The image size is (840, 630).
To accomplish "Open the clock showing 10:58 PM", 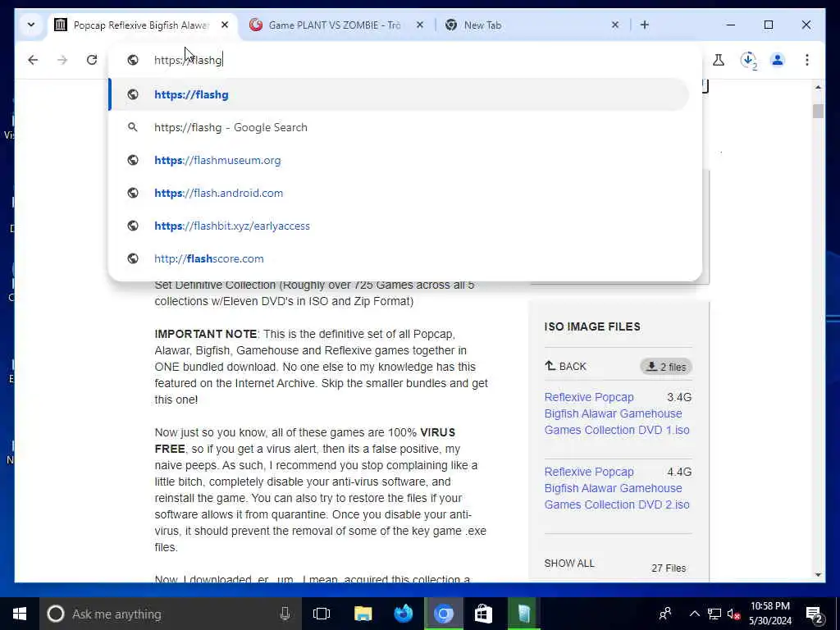I will pos(769,614).
